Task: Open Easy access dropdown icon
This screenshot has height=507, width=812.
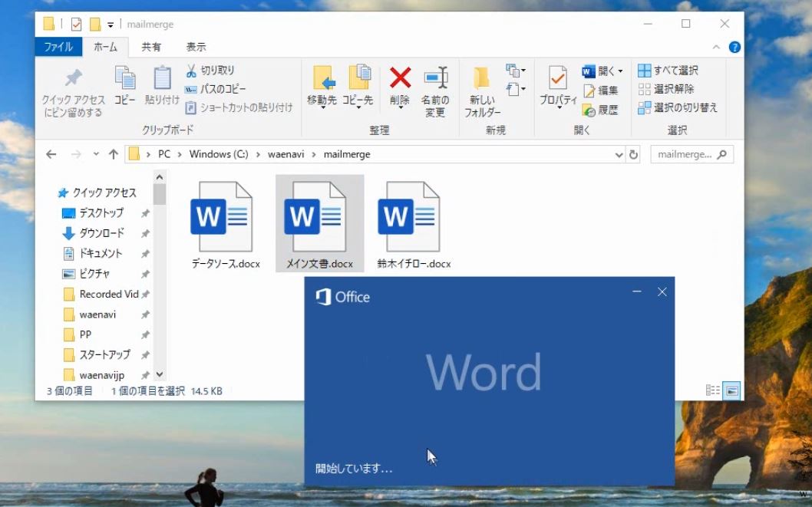Action: [516, 89]
